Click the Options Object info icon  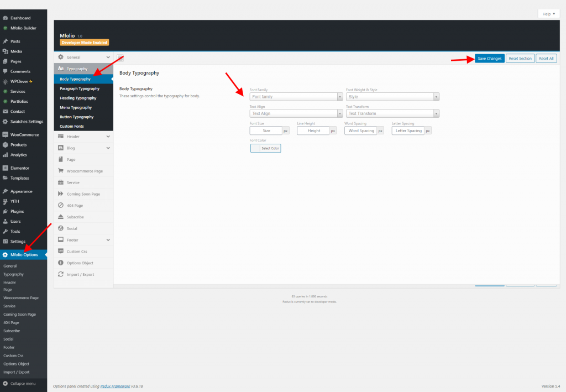(x=61, y=263)
